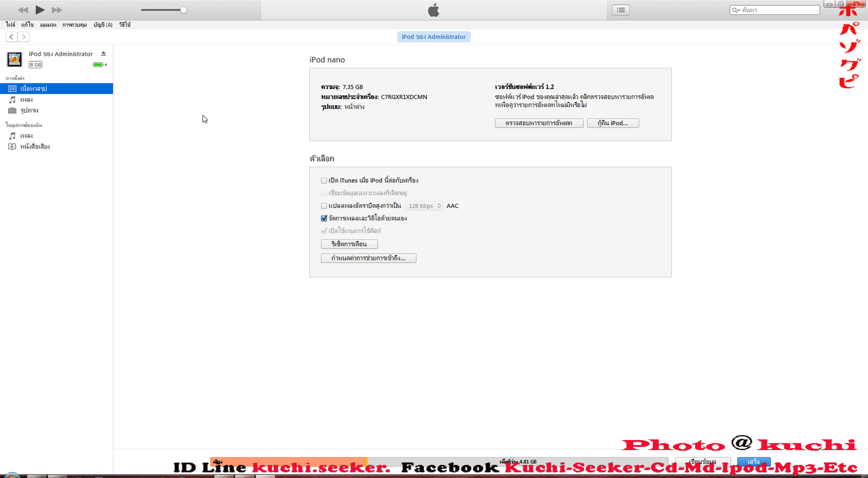The height and width of the screenshot is (478, 868).
Task: Start playback with the play button
Action: tap(40, 10)
